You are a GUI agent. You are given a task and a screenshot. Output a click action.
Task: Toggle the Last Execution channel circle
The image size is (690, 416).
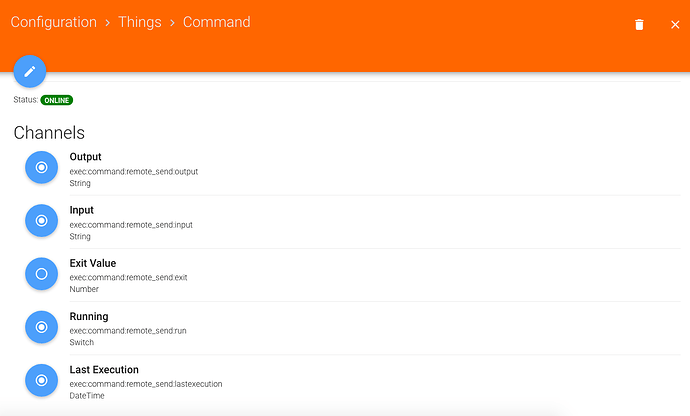[41, 379]
